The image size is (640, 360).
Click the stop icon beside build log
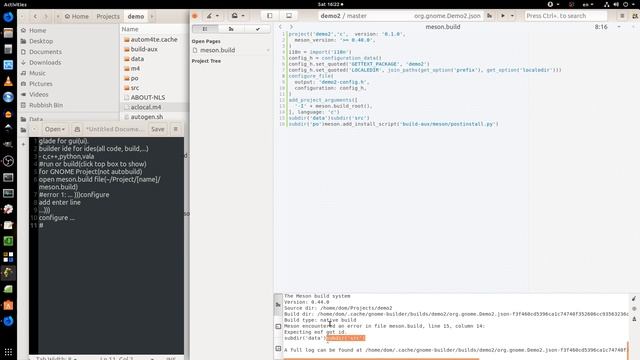click(634, 309)
